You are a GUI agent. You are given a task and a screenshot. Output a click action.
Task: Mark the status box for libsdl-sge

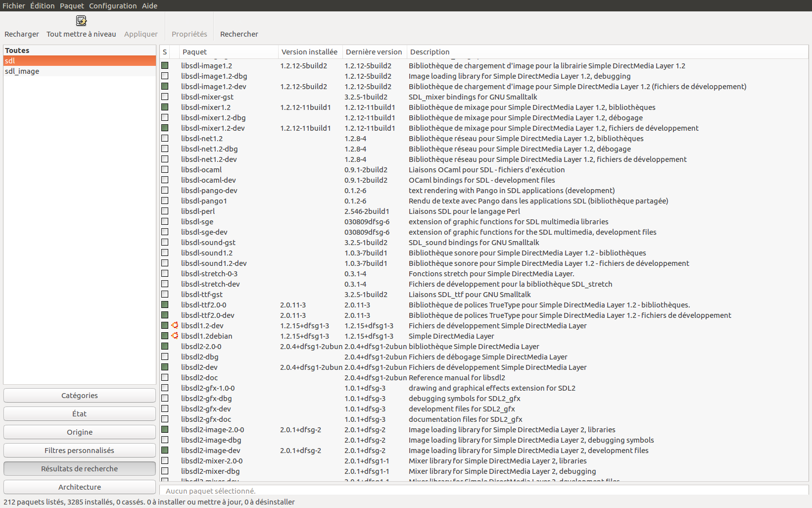[165, 221]
